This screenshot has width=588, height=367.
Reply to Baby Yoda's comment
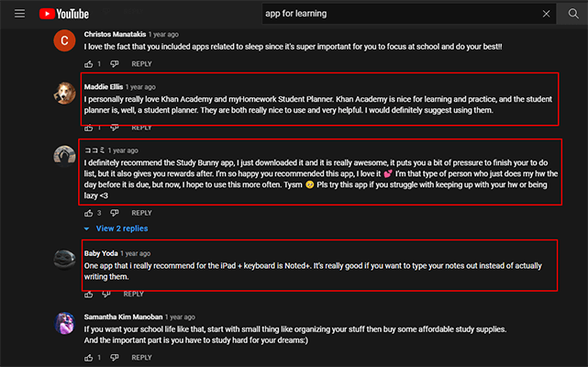click(133, 294)
